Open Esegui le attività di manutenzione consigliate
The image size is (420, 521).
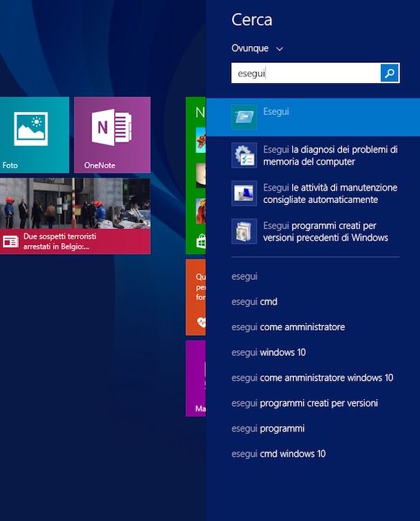pos(313,193)
